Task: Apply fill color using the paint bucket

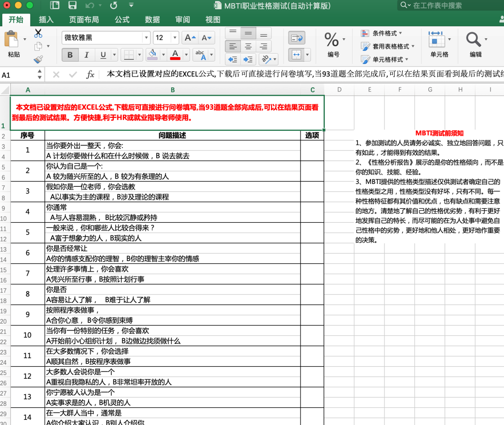Action: tap(152, 55)
